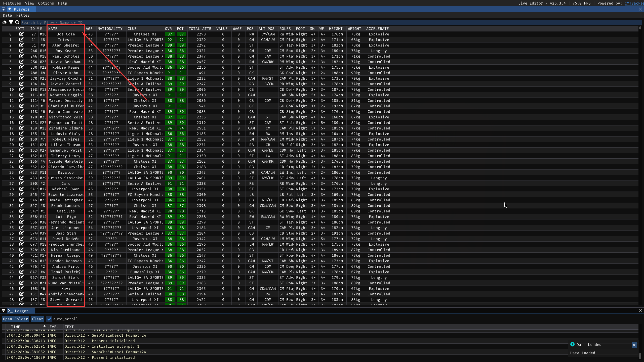Click edit icon for Rivaldo
This screenshot has width=644, height=362.
coord(21,172)
